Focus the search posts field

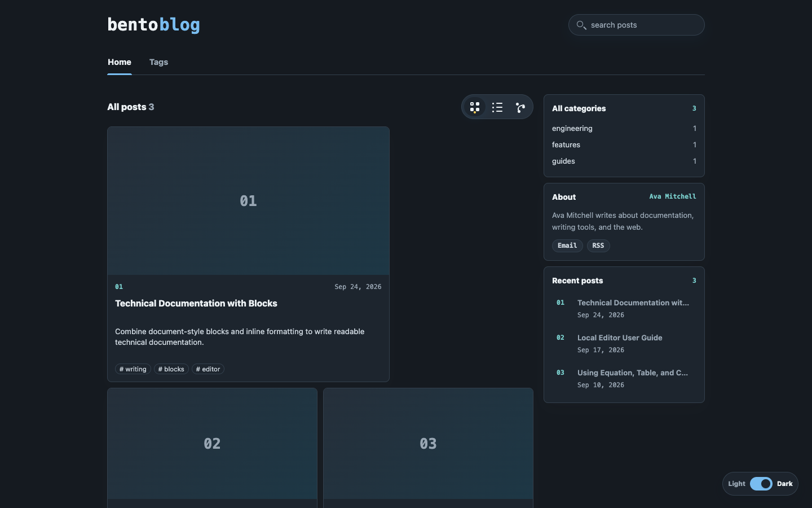coord(637,25)
